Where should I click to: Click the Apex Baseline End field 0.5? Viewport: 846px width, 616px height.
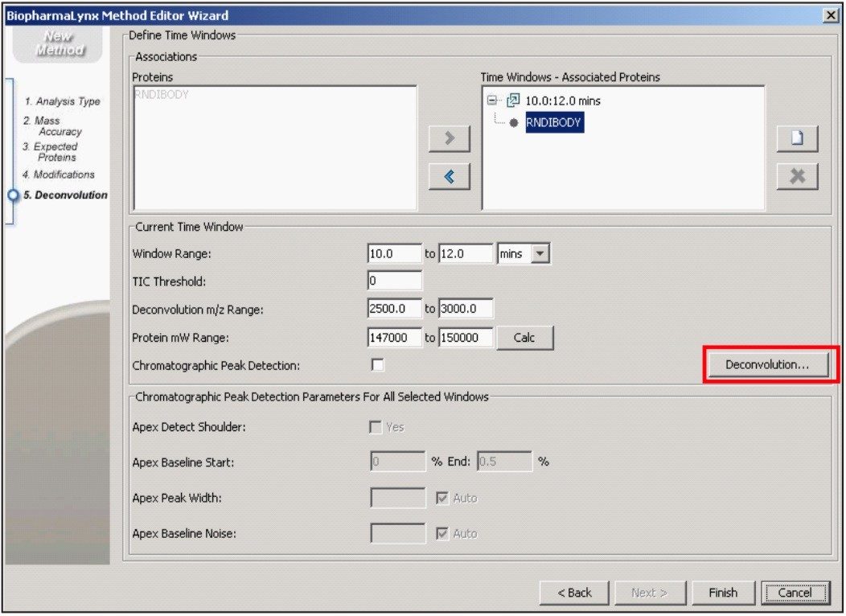tap(505, 462)
